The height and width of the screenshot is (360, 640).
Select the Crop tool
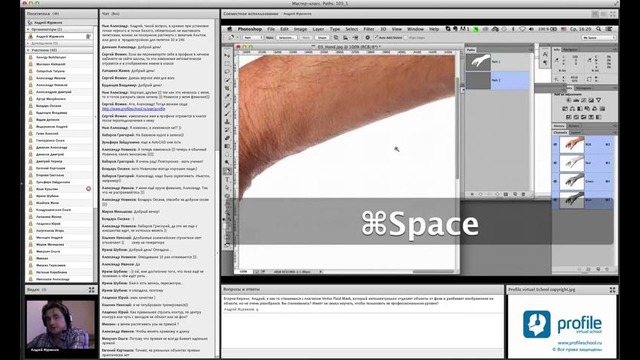(x=227, y=88)
